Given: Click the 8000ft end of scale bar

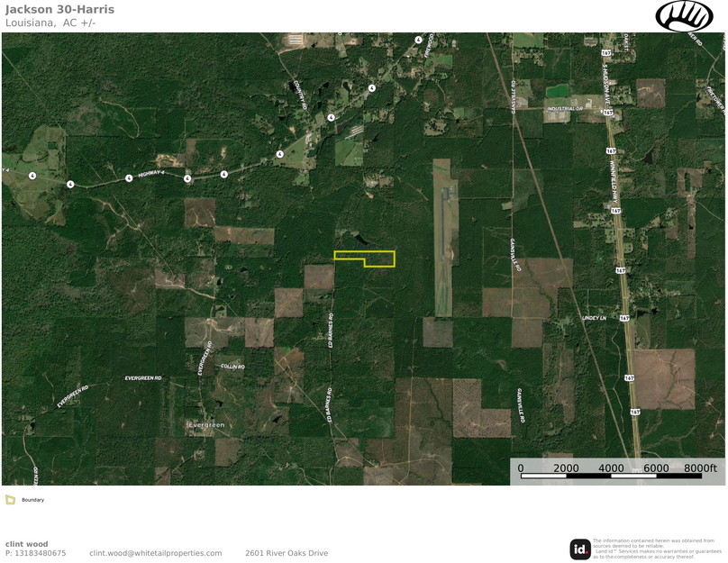Looking at the screenshot, I should 699,468.
